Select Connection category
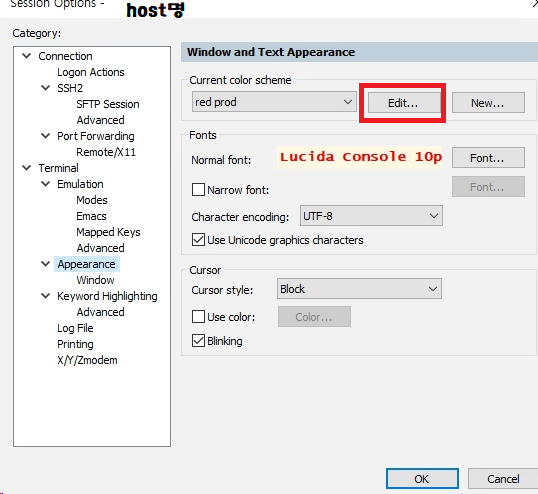Screen dimensions: 538x494 [65, 56]
